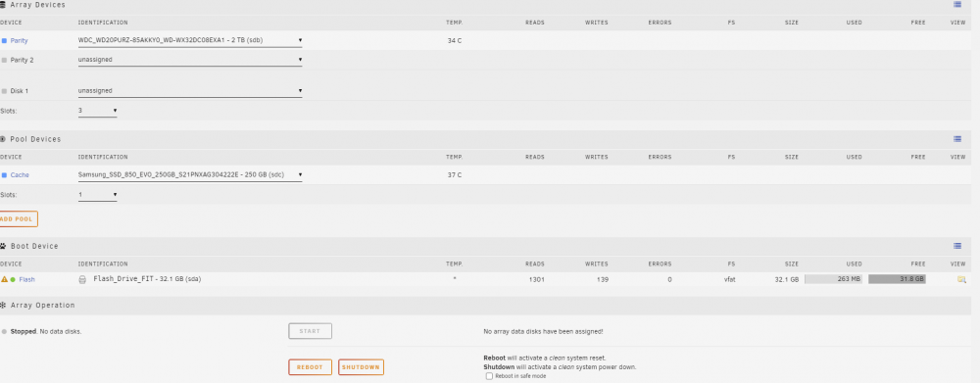Image resolution: width=980 pixels, height=383 pixels.
Task: Click the grey Disk 1 status square
Action: pos(4,91)
